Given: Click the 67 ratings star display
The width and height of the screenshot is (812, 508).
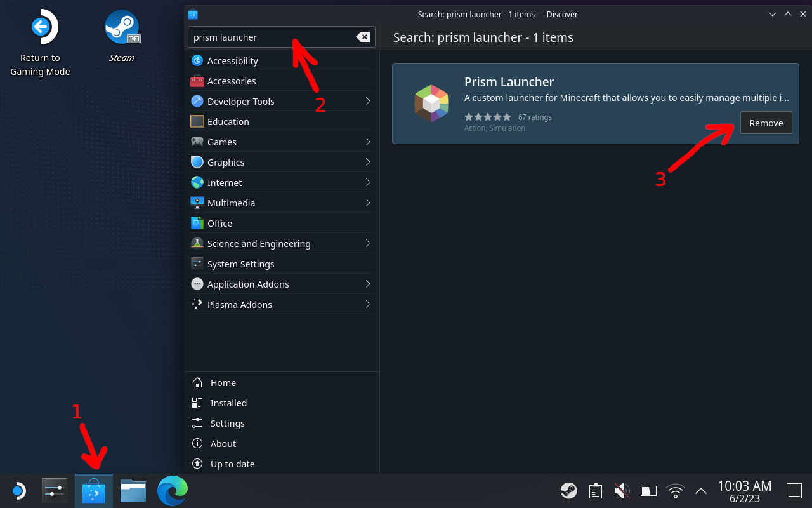Looking at the screenshot, I should pyautogui.click(x=487, y=117).
